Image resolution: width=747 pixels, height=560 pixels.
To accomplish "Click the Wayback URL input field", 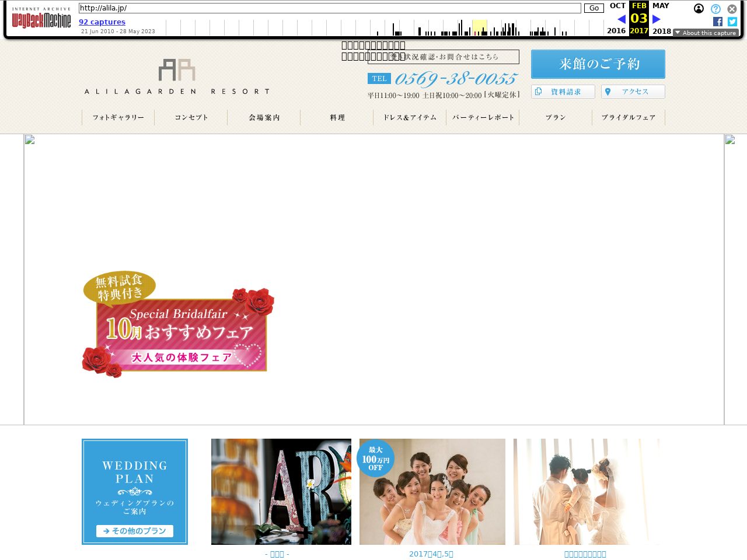I will tap(330, 8).
